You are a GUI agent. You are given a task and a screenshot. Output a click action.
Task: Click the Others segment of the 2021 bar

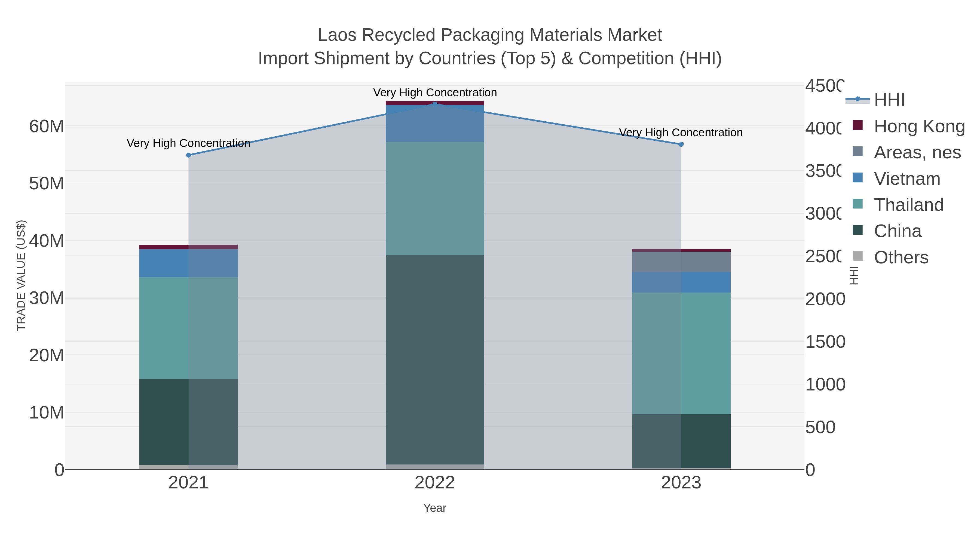188,467
